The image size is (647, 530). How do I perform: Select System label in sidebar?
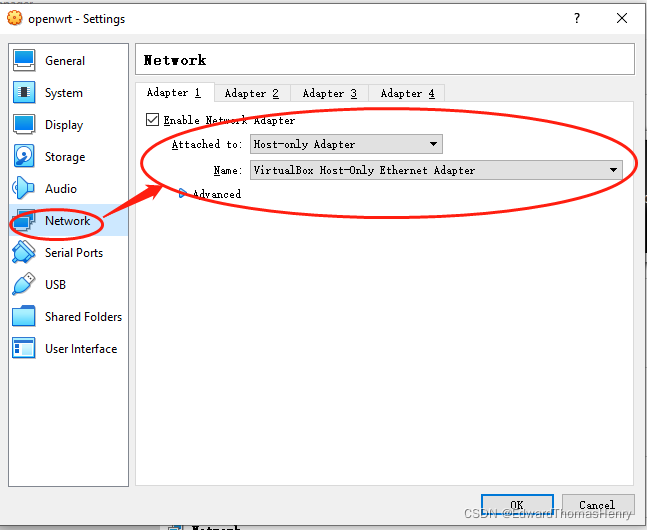(x=64, y=93)
